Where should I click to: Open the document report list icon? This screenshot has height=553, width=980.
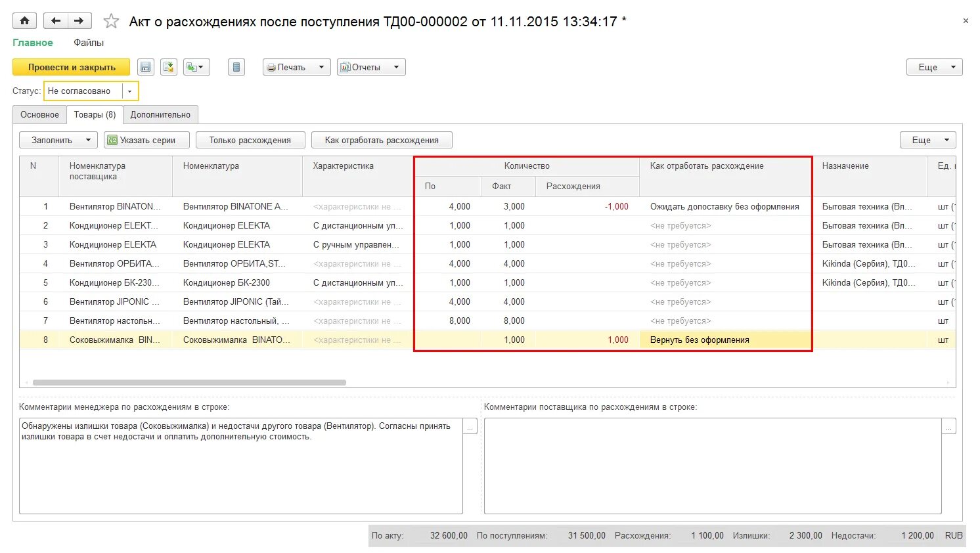(236, 67)
